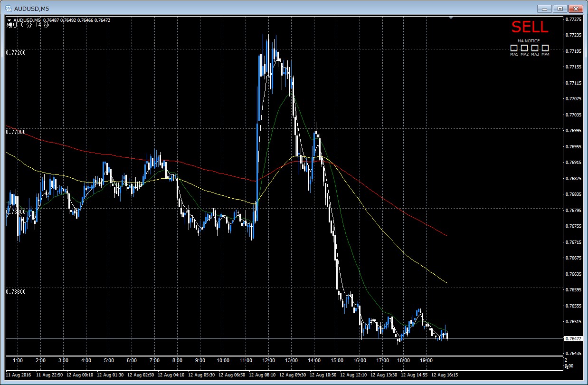Click the 12:00 label in the sub-window
The width and height of the screenshot is (588, 385).
268,360
